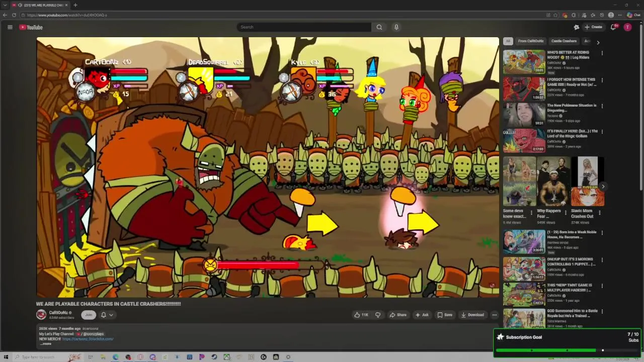
Task: Open options for Ready or Not video
Action: (602, 80)
